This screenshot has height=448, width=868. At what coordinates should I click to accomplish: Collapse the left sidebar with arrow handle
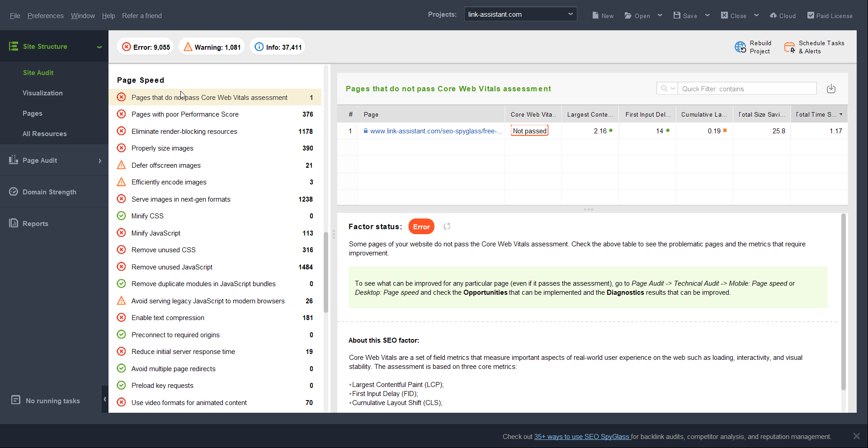point(105,399)
